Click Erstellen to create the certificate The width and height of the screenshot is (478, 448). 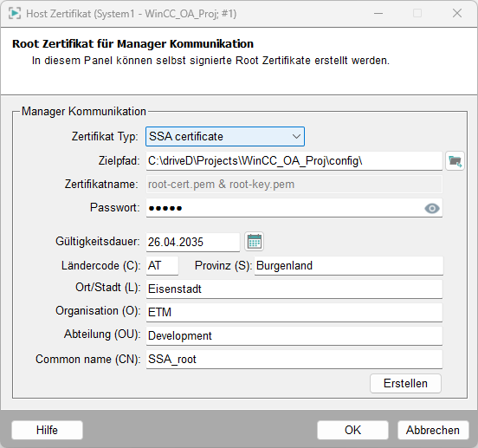tap(405, 383)
